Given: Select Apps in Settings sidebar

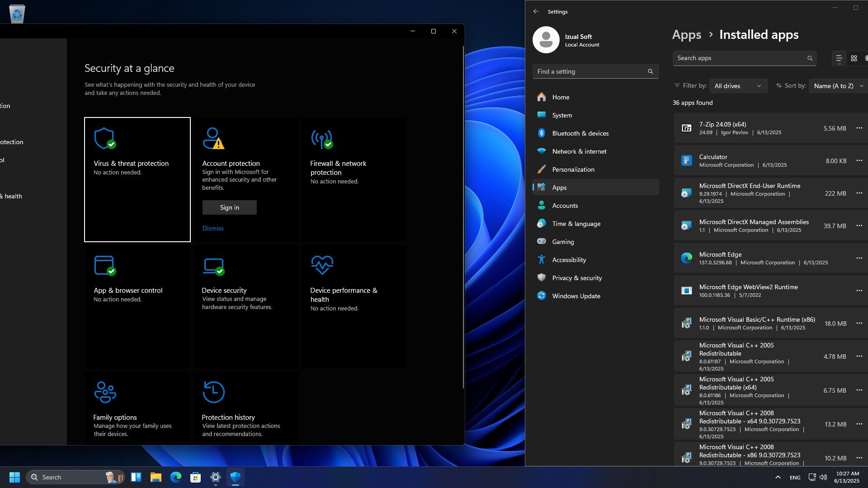Looking at the screenshot, I should [595, 188].
